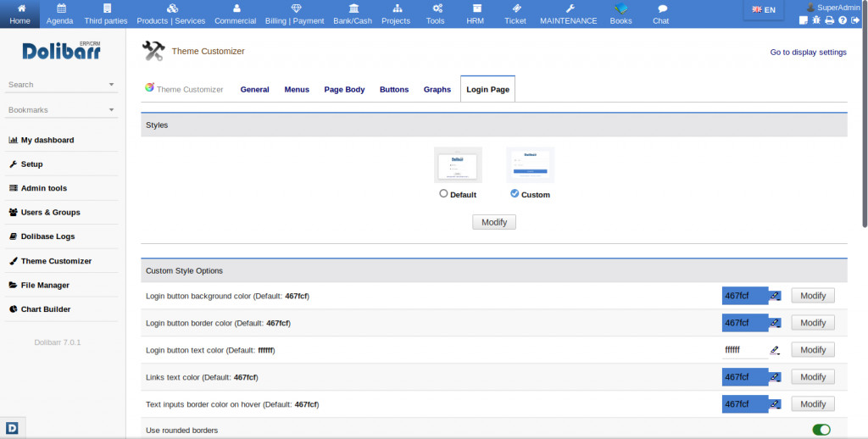
Task: Open the Graphs tab
Action: (x=437, y=90)
